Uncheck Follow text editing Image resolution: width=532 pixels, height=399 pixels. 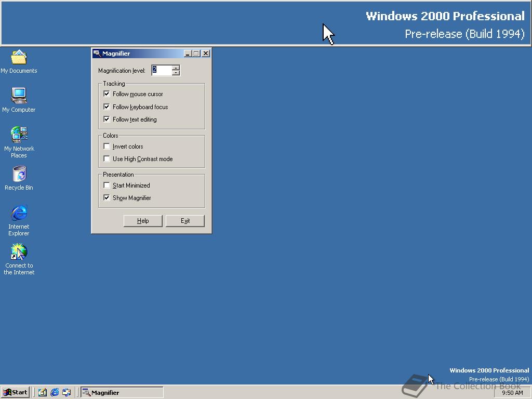coord(107,119)
